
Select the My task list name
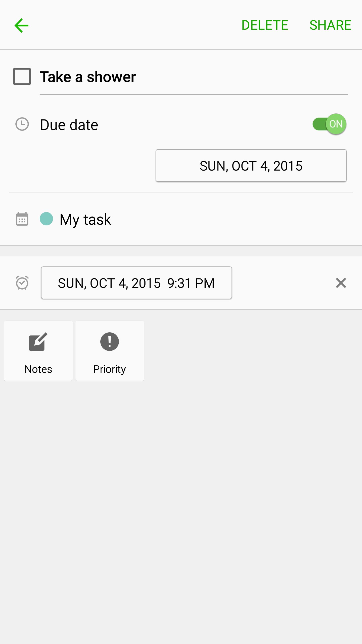click(85, 219)
